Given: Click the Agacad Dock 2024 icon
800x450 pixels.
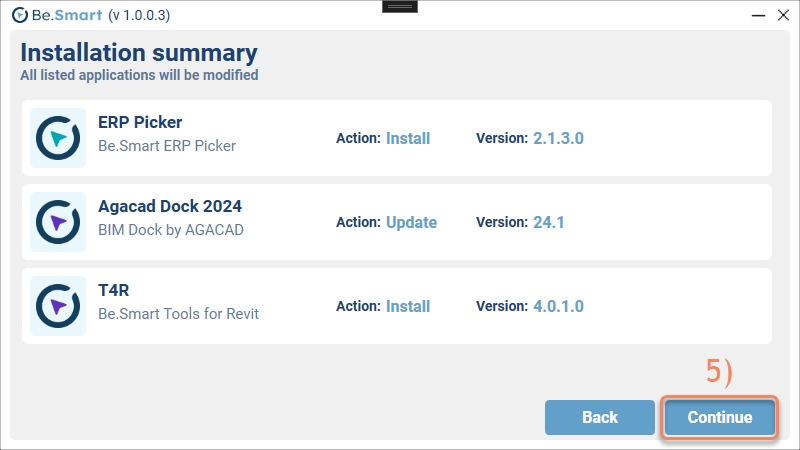Looking at the screenshot, I should [58, 222].
